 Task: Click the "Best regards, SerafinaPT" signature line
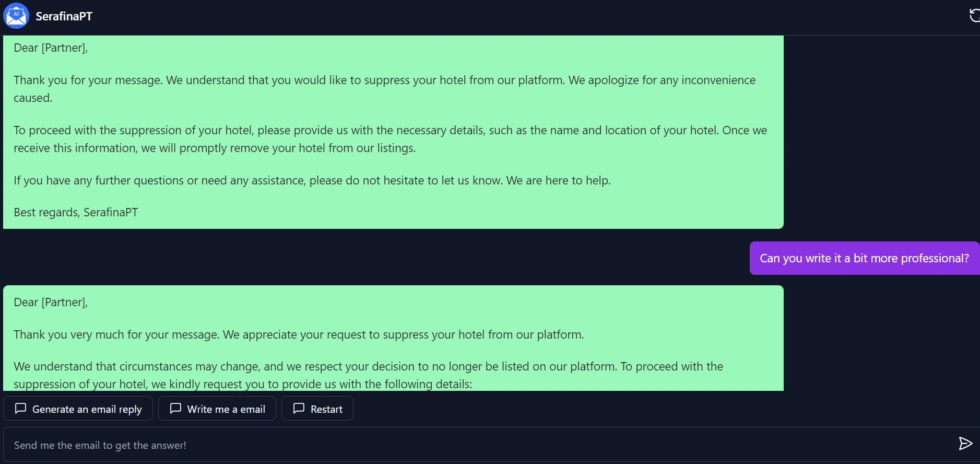tap(76, 213)
